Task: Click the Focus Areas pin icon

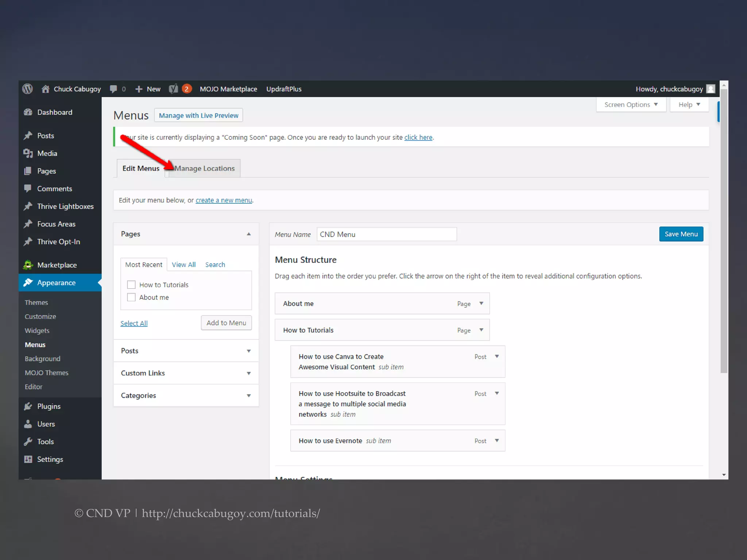Action: tap(28, 224)
